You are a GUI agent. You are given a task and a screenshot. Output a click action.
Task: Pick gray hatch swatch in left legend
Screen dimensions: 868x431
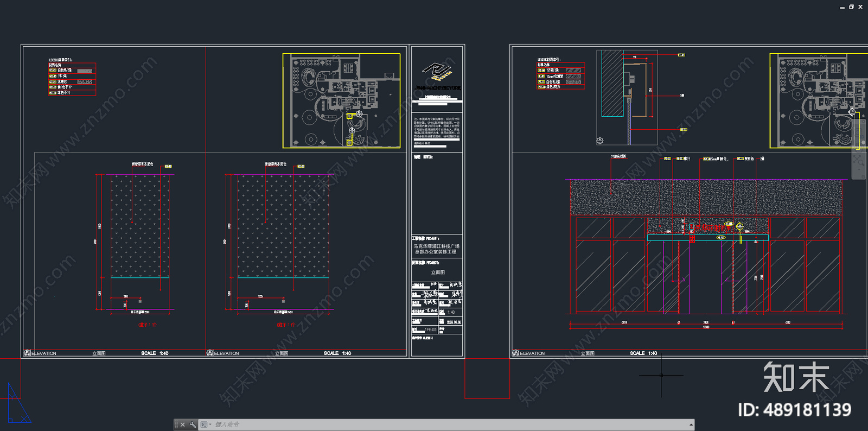(84, 71)
